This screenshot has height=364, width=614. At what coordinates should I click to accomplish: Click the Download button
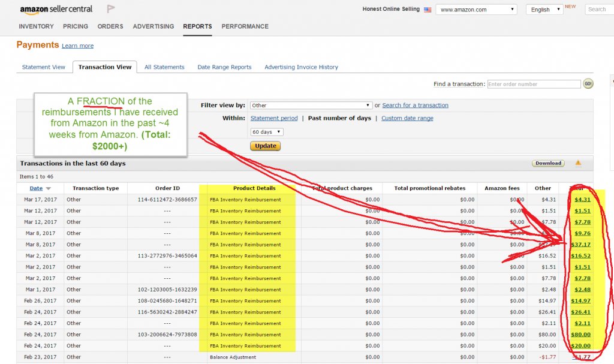pyautogui.click(x=548, y=163)
